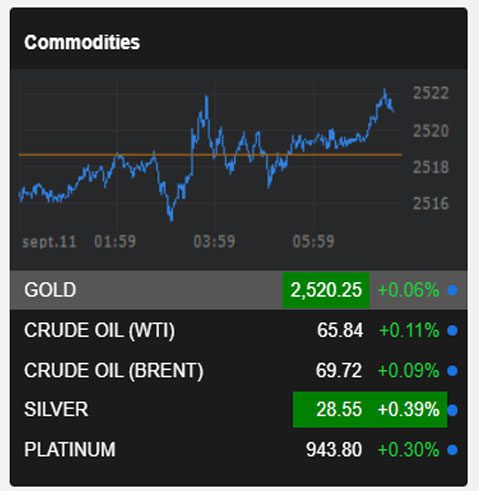Open the CRUDE OIL (BRENT) row

tap(239, 370)
